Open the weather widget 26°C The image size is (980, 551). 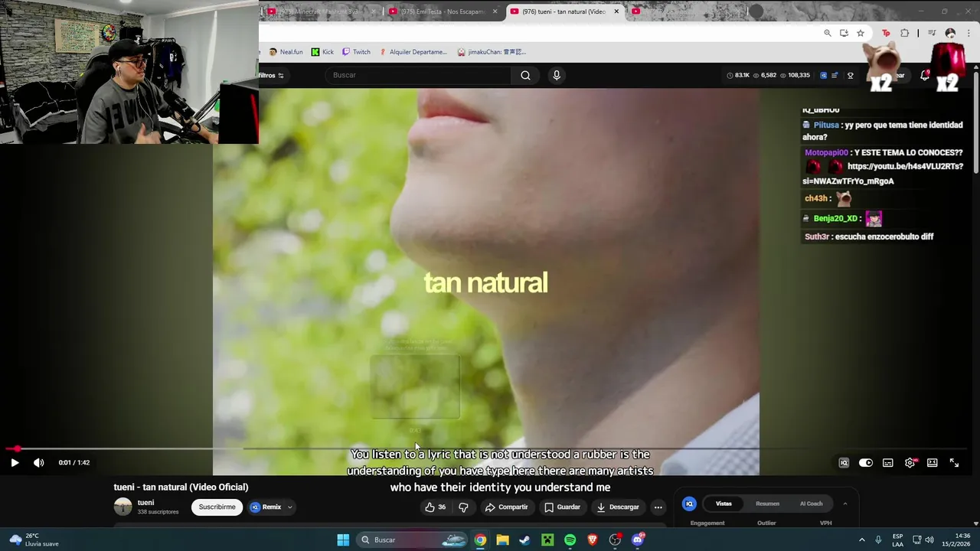[x=34, y=540]
